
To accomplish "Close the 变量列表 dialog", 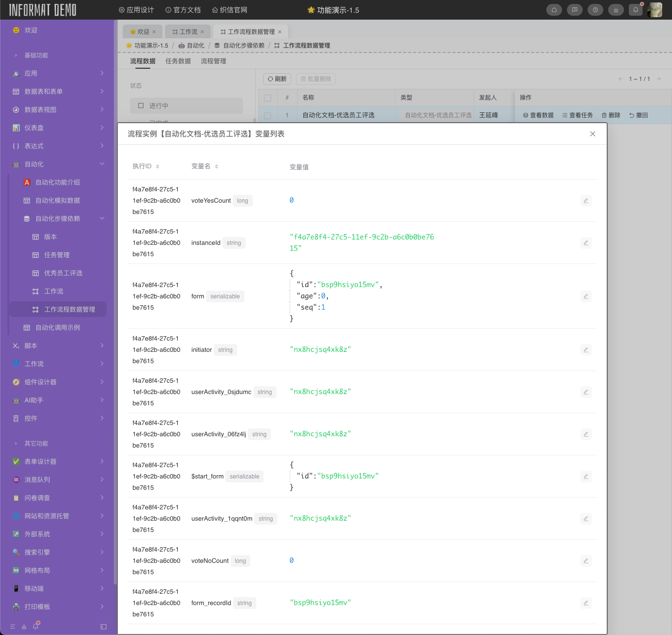I will click(x=592, y=134).
